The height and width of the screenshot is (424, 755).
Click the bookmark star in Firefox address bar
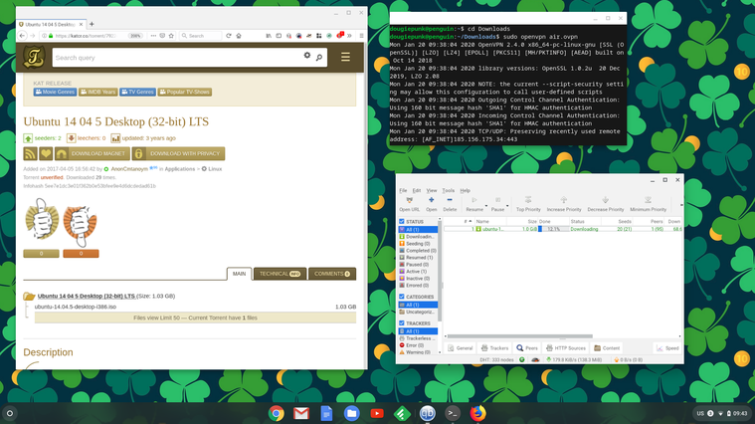pos(171,36)
